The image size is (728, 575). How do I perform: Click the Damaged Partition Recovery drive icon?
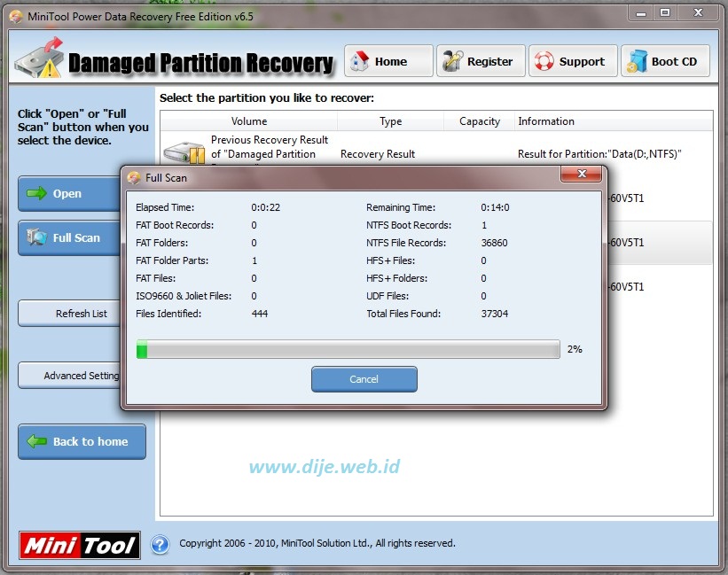(x=40, y=58)
